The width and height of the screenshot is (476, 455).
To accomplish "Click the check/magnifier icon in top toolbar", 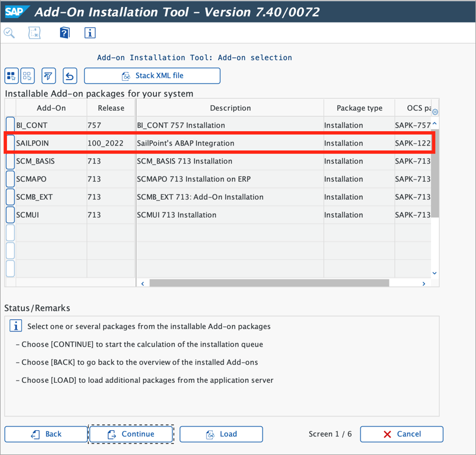I will click(9, 33).
